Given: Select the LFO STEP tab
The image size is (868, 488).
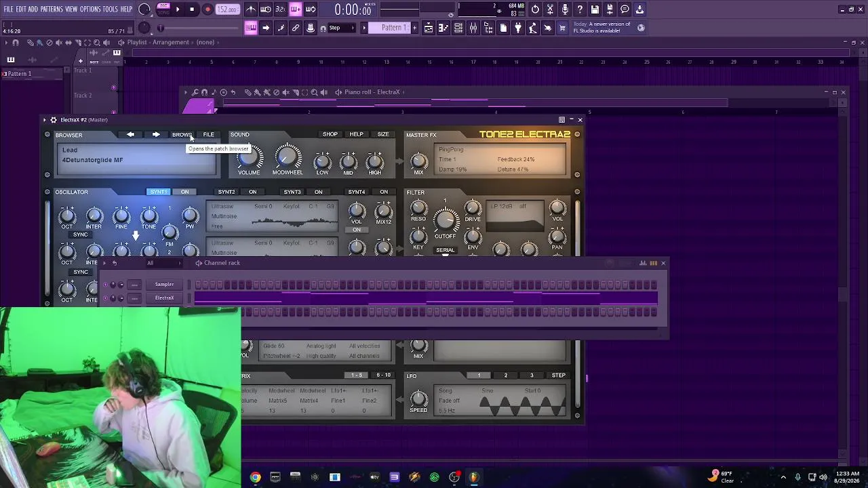Looking at the screenshot, I should click(x=559, y=375).
